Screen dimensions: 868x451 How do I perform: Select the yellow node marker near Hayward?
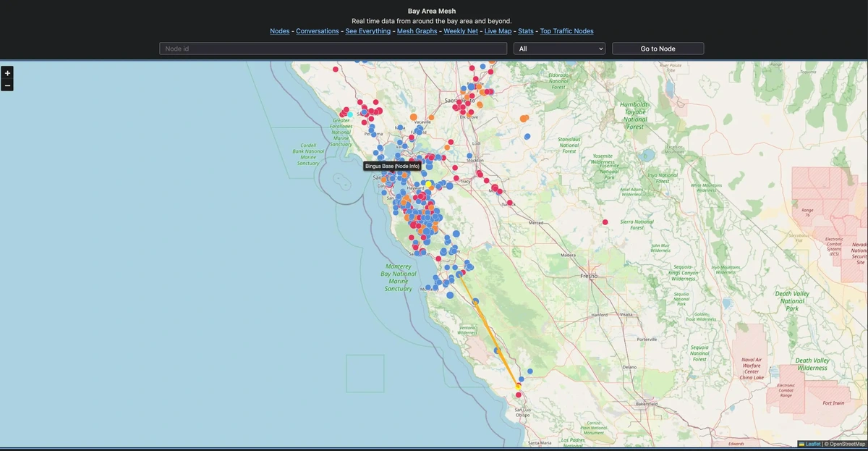[429, 185]
